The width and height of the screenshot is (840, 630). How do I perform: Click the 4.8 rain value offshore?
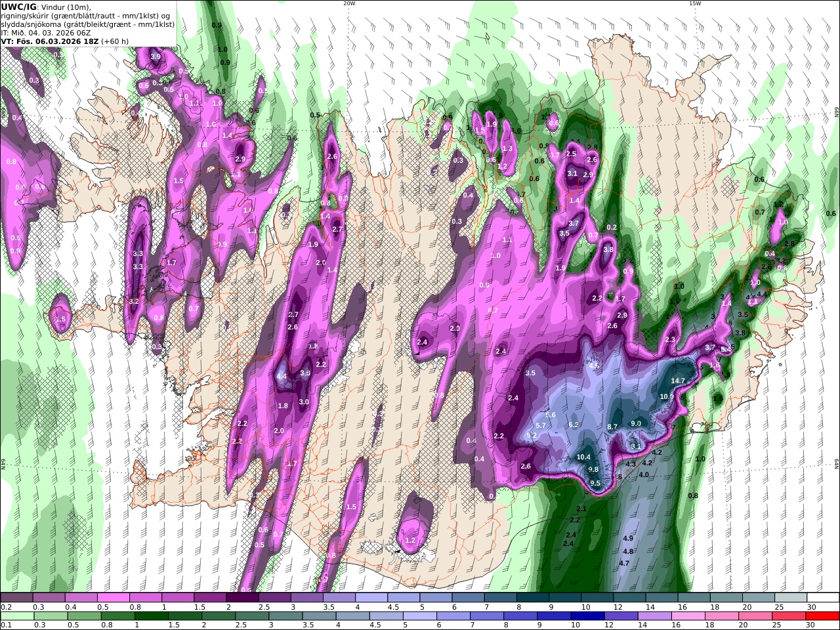(628, 551)
